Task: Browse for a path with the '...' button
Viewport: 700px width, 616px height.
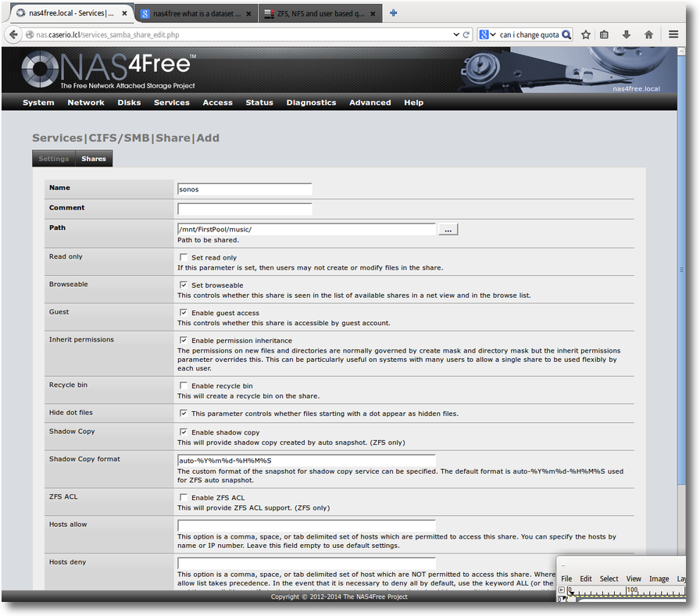Action: click(x=448, y=230)
